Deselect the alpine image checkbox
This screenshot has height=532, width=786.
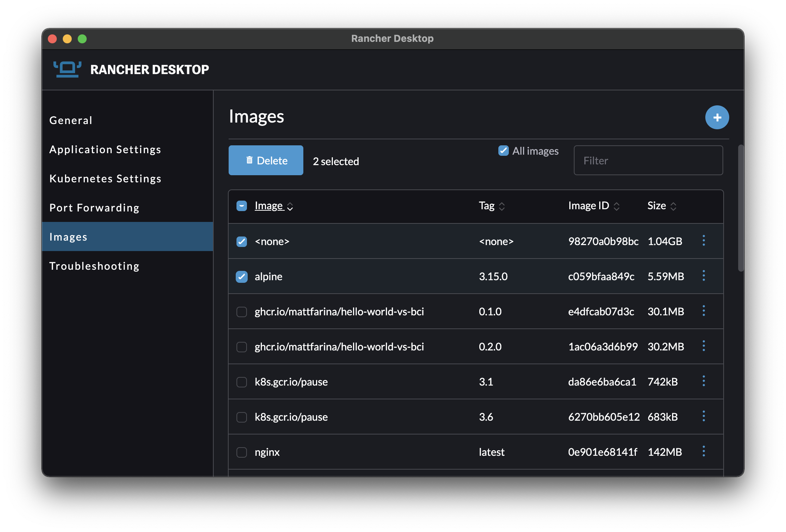click(242, 277)
